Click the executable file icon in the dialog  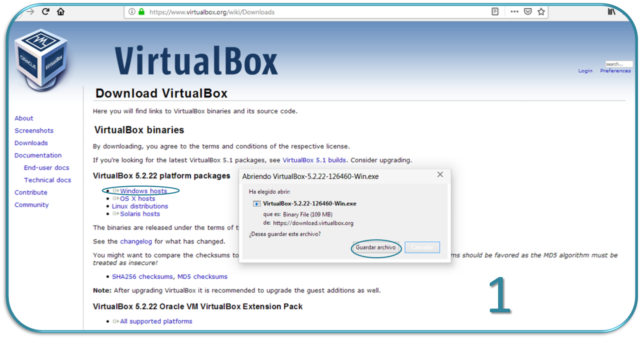coord(257,204)
